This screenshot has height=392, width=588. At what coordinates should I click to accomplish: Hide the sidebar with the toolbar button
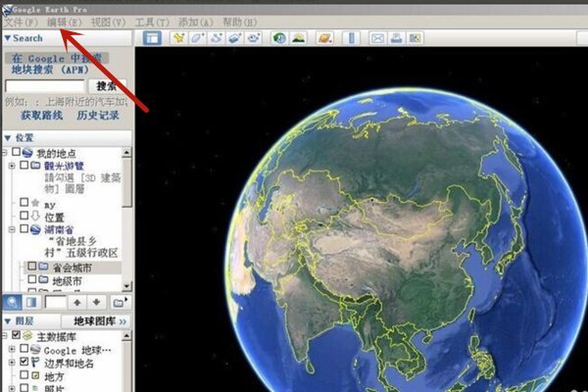pyautogui.click(x=152, y=38)
